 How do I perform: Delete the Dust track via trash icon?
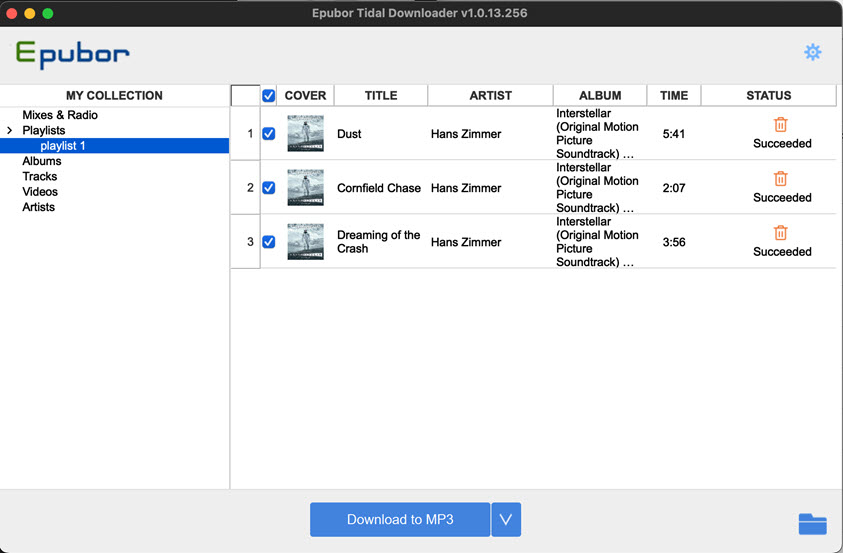(781, 124)
